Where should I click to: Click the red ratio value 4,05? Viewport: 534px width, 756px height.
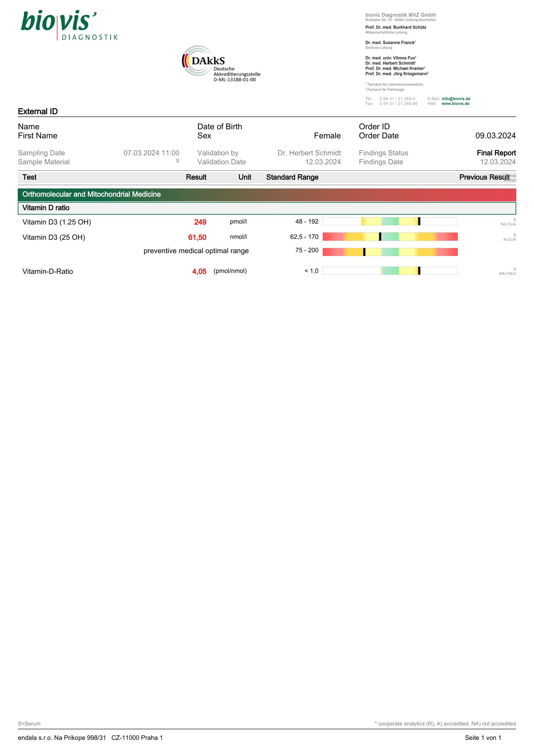tap(199, 272)
